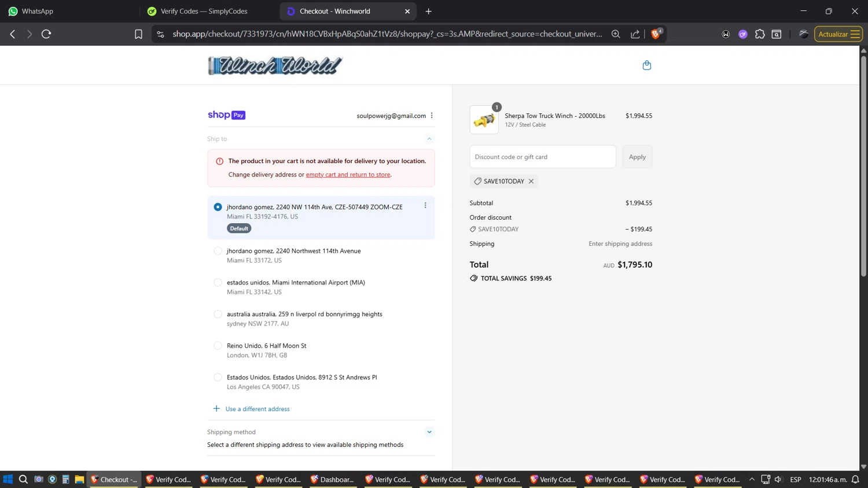Click the plus icon for different address
Screen dimensions: 868x488
[x=216, y=408]
